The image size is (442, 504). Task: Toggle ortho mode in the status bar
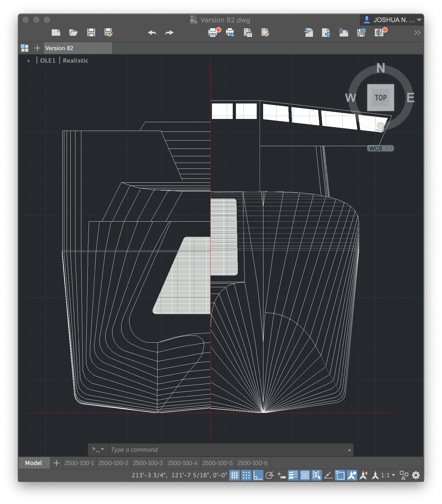click(x=258, y=475)
